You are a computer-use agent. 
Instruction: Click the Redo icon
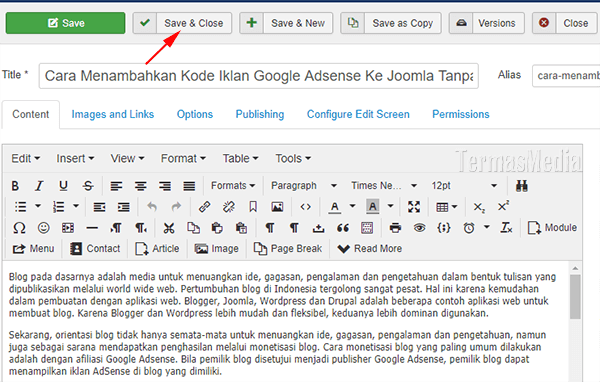(x=176, y=207)
